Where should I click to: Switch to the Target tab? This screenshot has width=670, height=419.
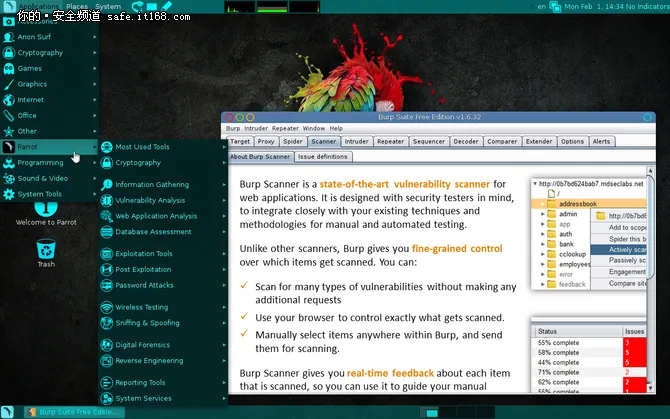click(x=240, y=141)
